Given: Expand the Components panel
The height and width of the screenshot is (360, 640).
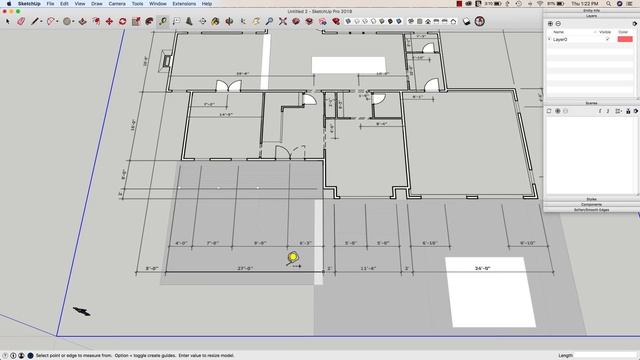Looking at the screenshot, I should pos(591,204).
